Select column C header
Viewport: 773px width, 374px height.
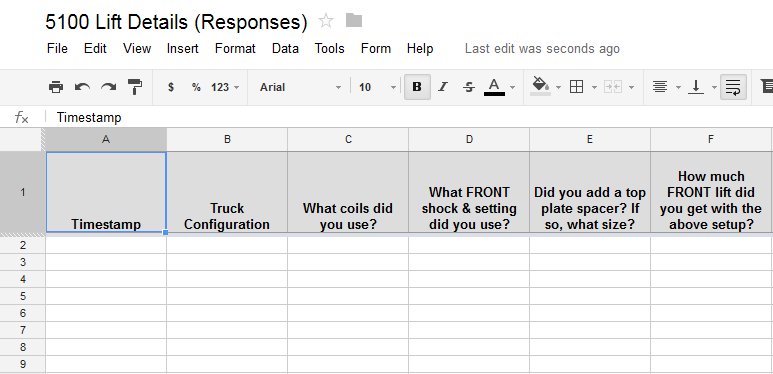click(348, 139)
